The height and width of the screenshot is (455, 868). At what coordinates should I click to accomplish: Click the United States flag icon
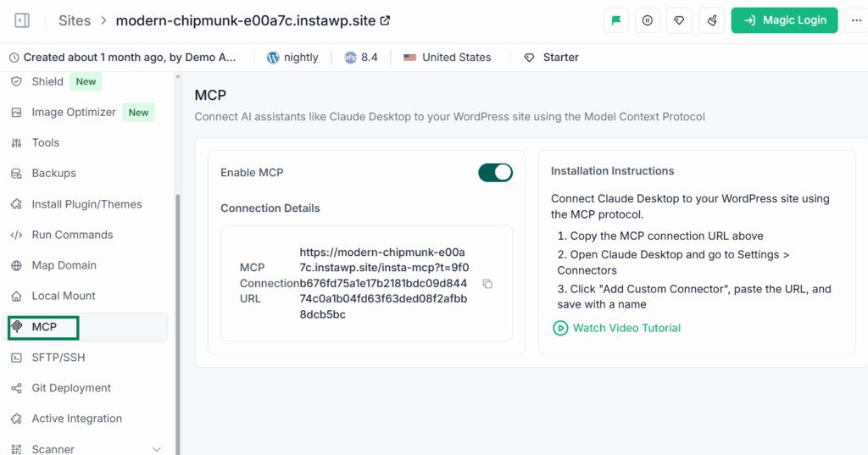[x=409, y=58]
